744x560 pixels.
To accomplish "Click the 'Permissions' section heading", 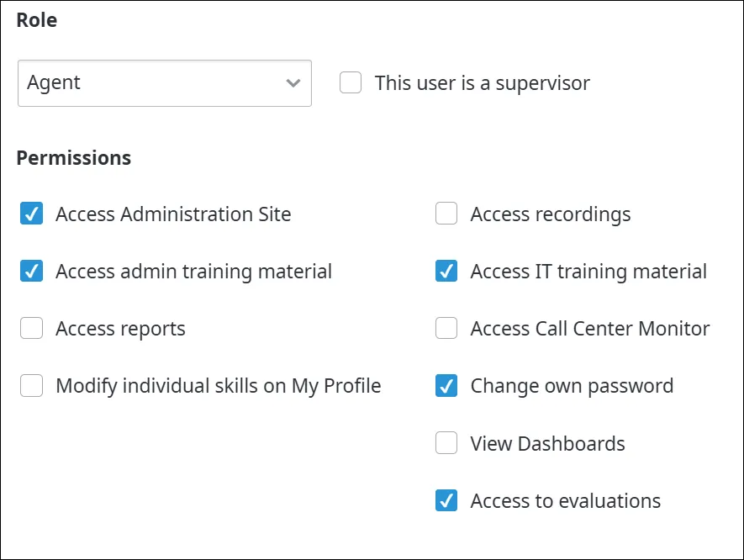I will (73, 158).
